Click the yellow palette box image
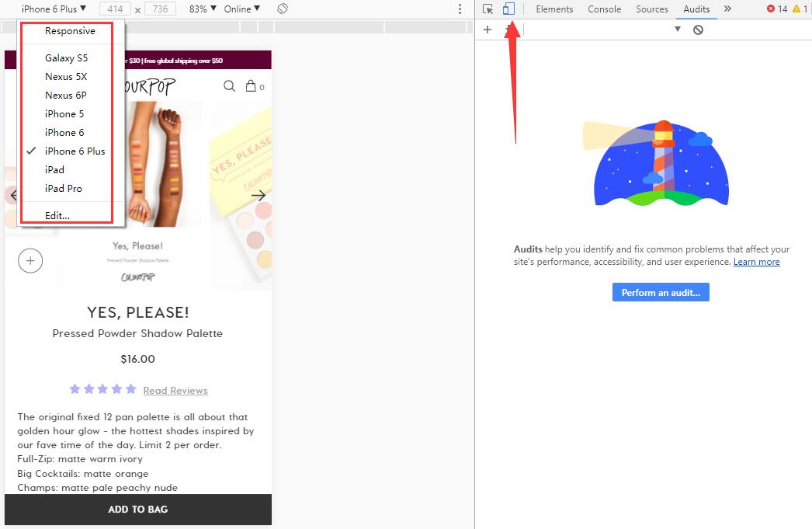 pyautogui.click(x=241, y=197)
